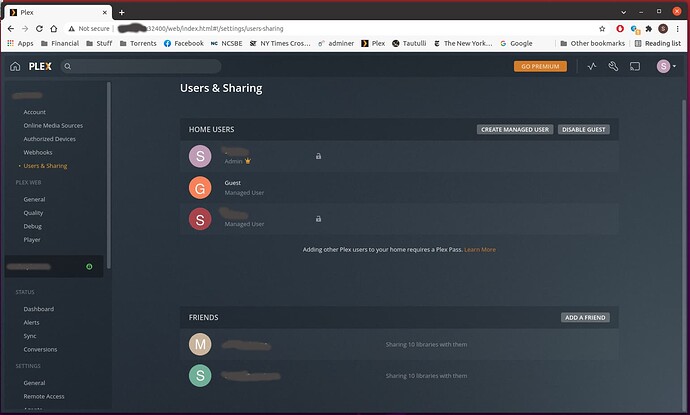Open a new browser tab
690x415 pixels.
tap(121, 12)
